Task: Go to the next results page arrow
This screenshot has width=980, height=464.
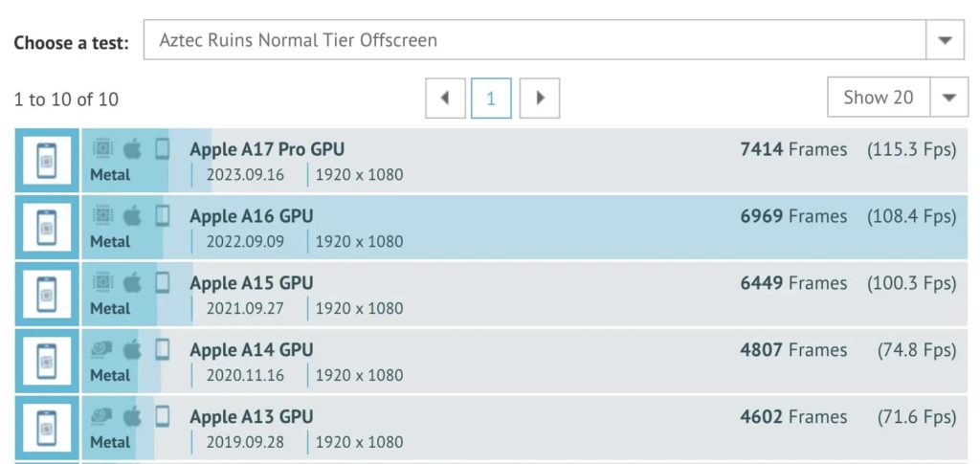Action: (x=540, y=98)
